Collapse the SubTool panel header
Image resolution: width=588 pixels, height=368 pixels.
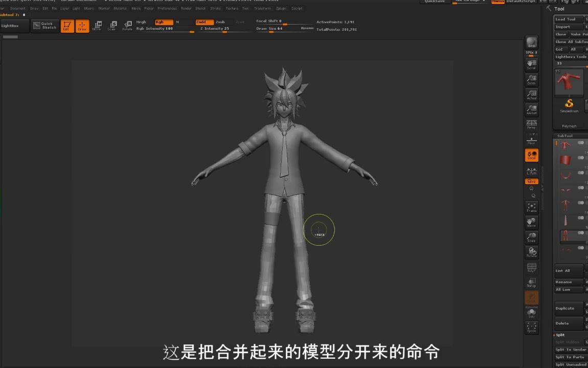coord(565,136)
